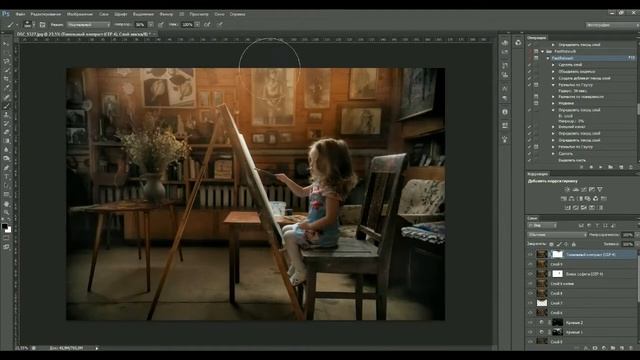Image resolution: width=640 pixels, height=360 pixels.
Task: Select the Gradient tool
Action: 6,141
